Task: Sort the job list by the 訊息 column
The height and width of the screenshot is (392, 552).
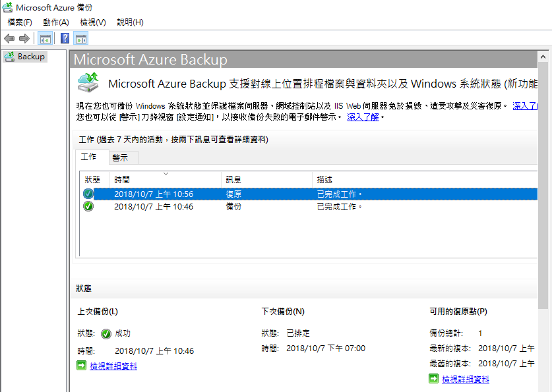Action: (x=266, y=180)
